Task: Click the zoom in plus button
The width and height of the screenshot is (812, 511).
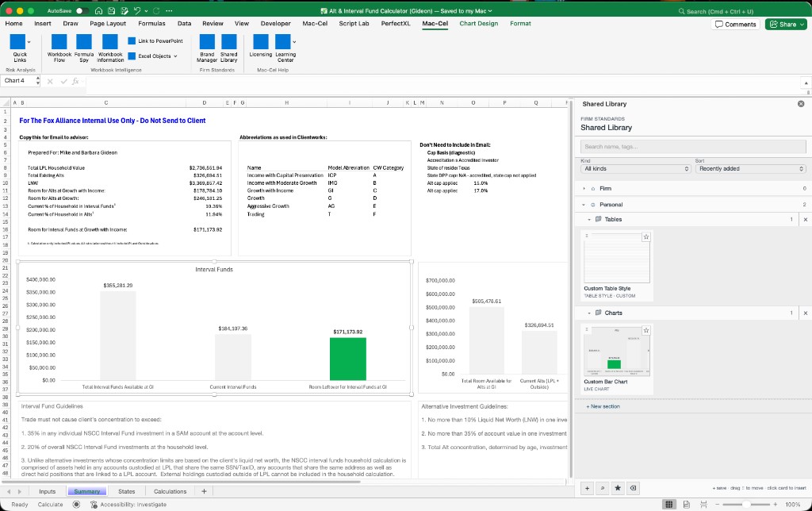Action: click(x=776, y=505)
